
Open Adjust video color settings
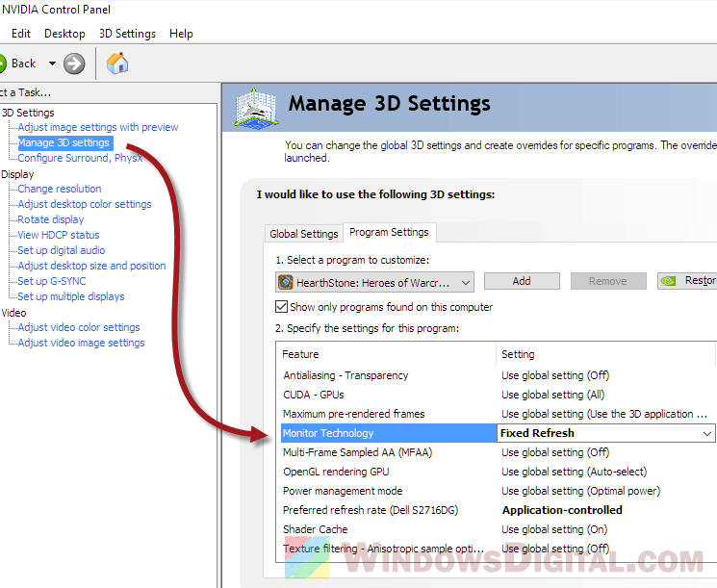(79, 327)
